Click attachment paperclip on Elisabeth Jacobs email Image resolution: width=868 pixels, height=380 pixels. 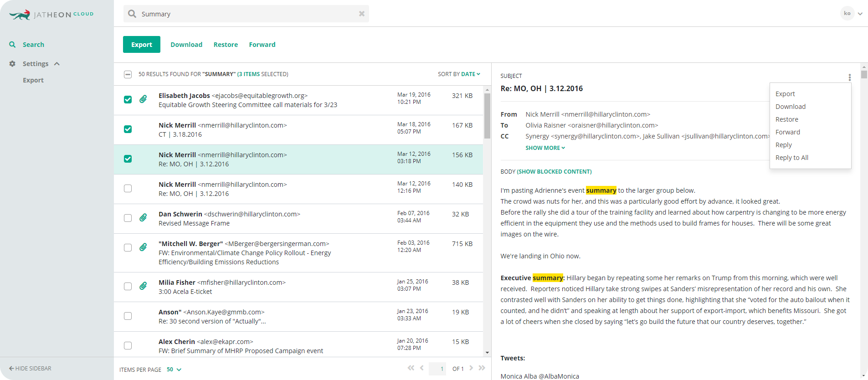143,99
